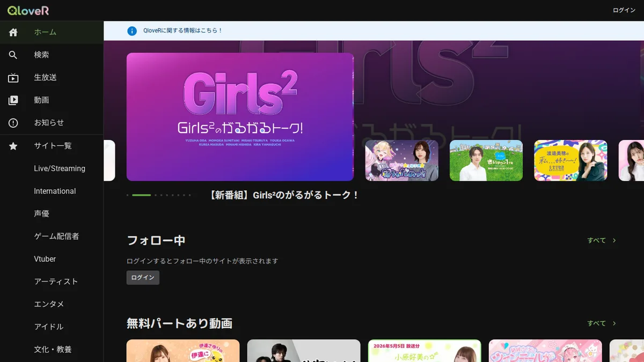Click the search magnifier icon

13,55
